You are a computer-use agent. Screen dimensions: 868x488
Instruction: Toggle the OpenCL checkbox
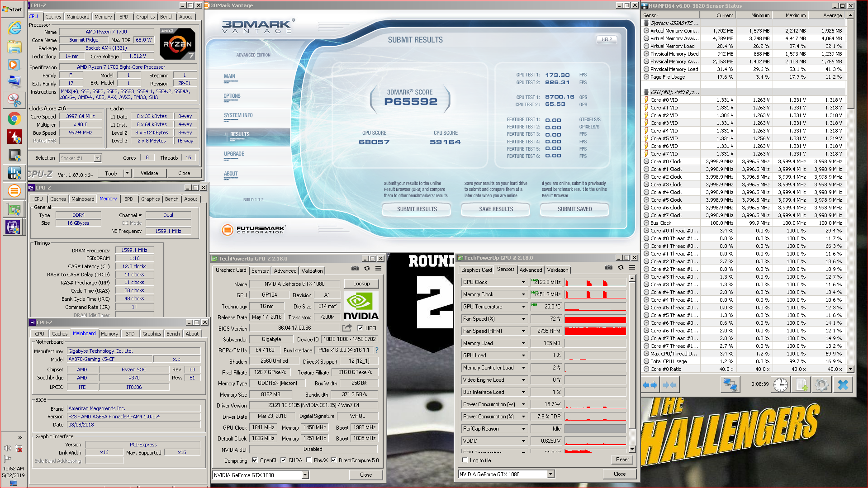click(x=255, y=460)
